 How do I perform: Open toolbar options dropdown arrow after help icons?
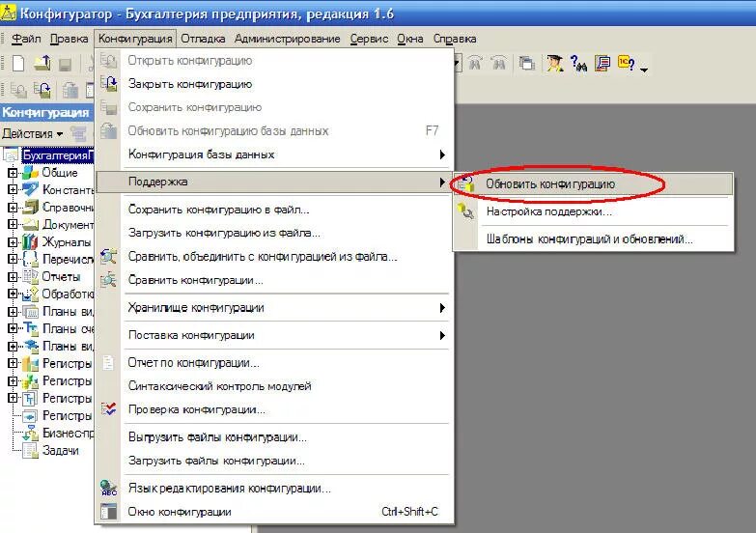(x=644, y=70)
